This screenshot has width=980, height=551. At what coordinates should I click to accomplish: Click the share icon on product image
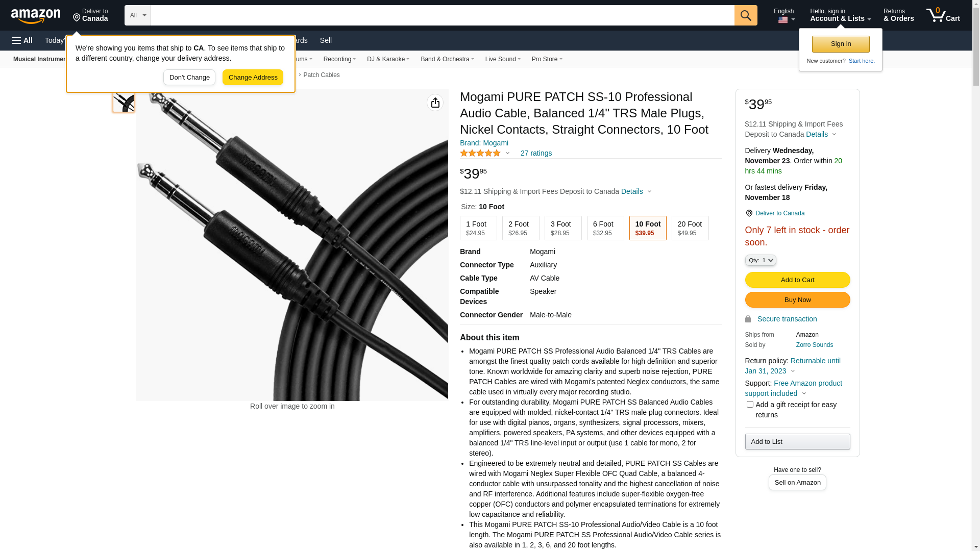(x=435, y=103)
